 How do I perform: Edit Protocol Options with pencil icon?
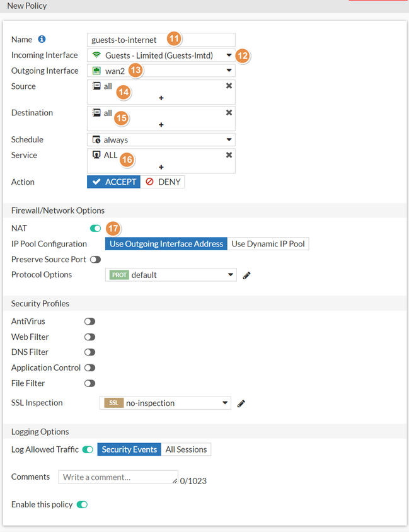point(247,275)
